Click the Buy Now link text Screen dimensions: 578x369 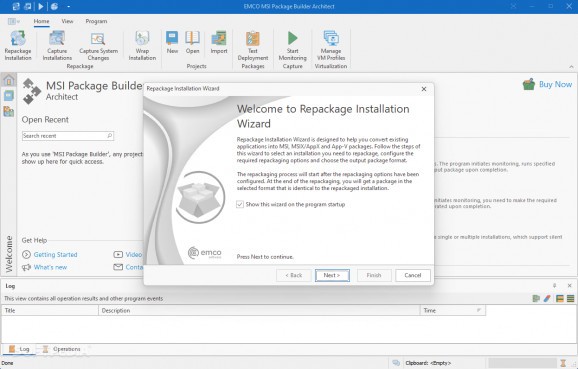coord(556,84)
